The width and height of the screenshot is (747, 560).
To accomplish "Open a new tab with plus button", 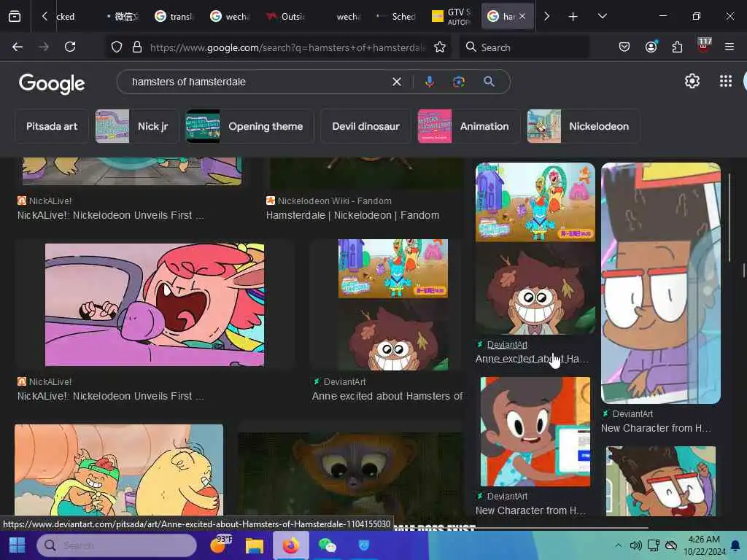I will pos(573,17).
